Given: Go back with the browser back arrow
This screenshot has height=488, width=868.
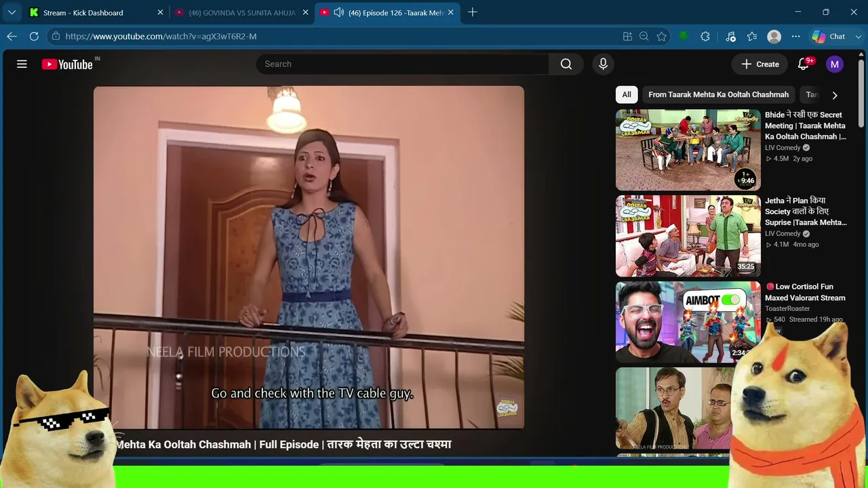Looking at the screenshot, I should tap(12, 37).
